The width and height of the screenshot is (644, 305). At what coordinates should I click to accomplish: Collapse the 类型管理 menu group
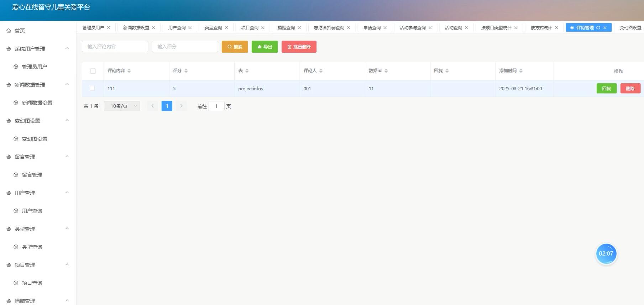67,228
